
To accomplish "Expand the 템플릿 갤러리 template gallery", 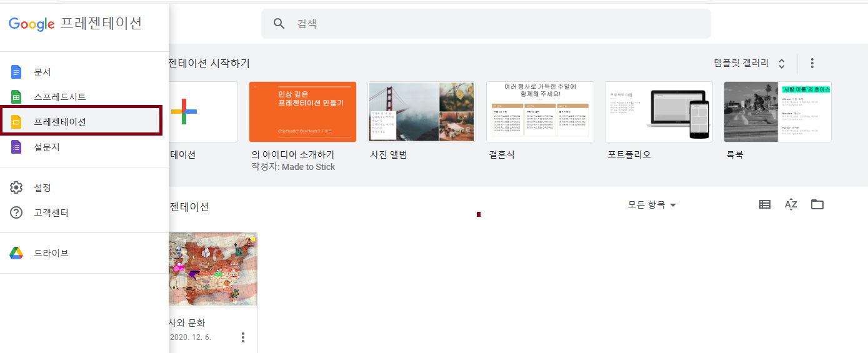I will [x=750, y=63].
